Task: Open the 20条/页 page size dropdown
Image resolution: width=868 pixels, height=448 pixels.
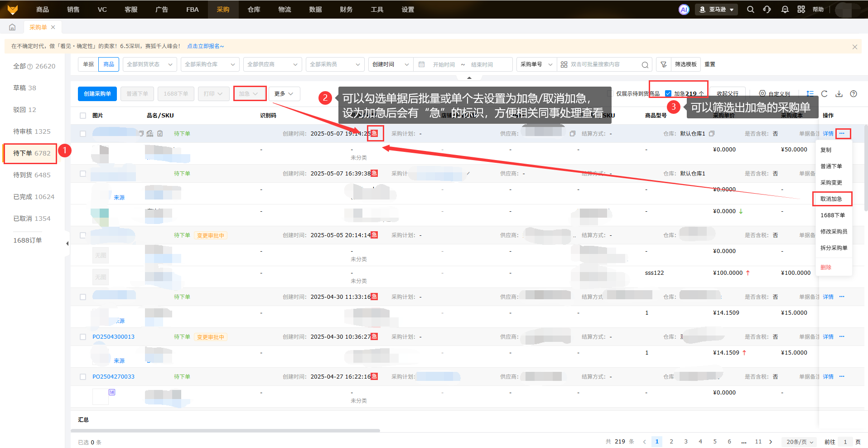Action: point(800,442)
